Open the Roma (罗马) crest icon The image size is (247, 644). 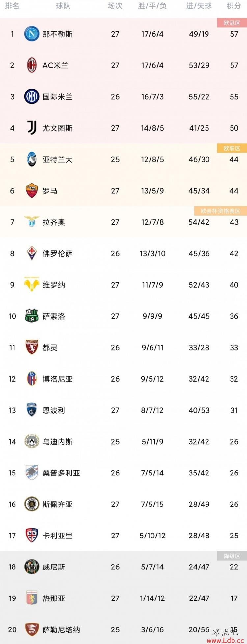(32, 191)
